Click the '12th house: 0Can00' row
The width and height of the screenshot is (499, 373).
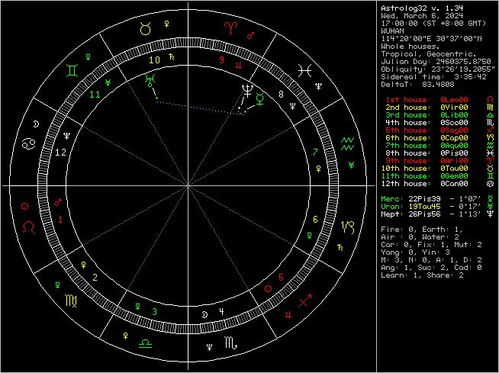[x=424, y=184]
